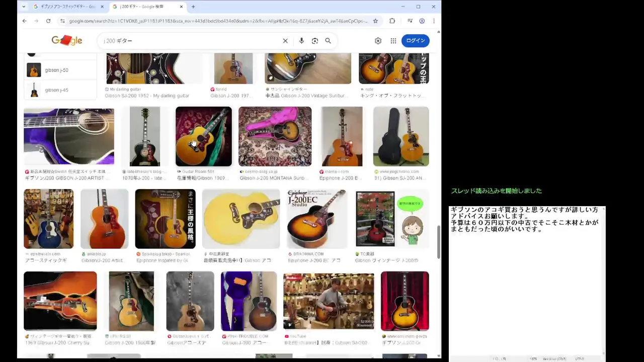Open the Chrome three-dot menu
Viewport: 644px width, 362px height.
click(434, 21)
